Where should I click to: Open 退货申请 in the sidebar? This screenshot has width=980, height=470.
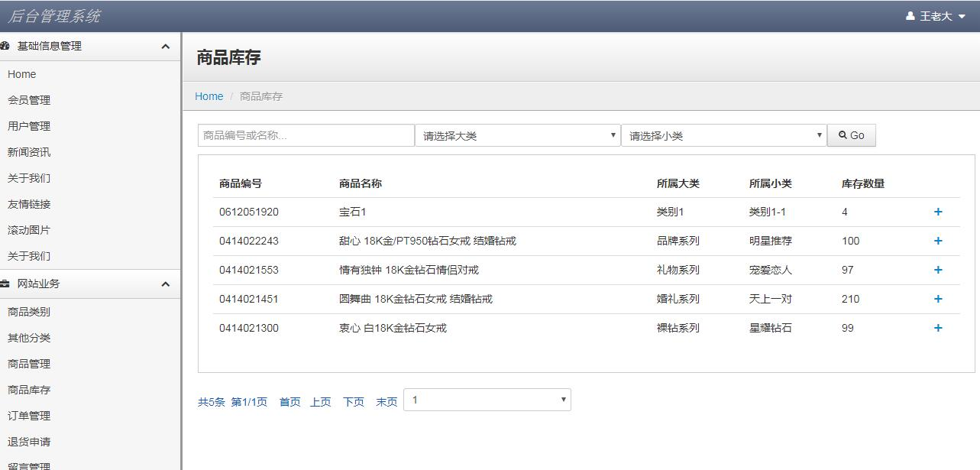pos(29,442)
